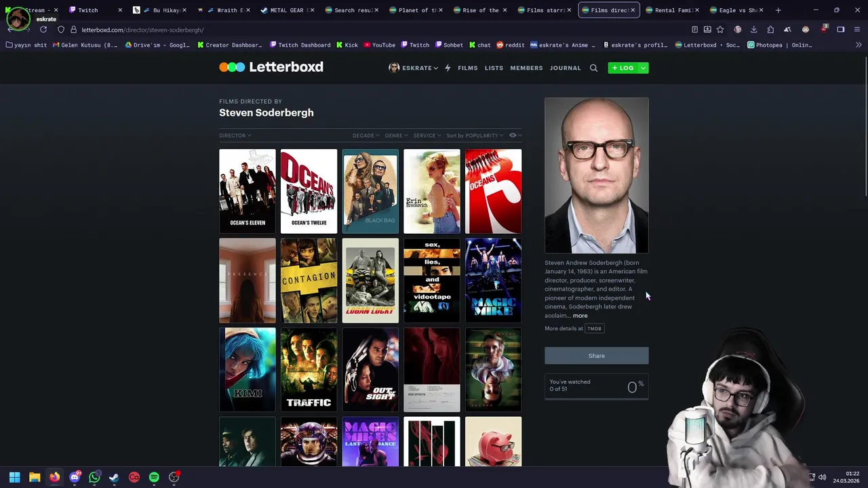
Task: Open the Letterboxd search magnifier icon
Action: [x=593, y=68]
